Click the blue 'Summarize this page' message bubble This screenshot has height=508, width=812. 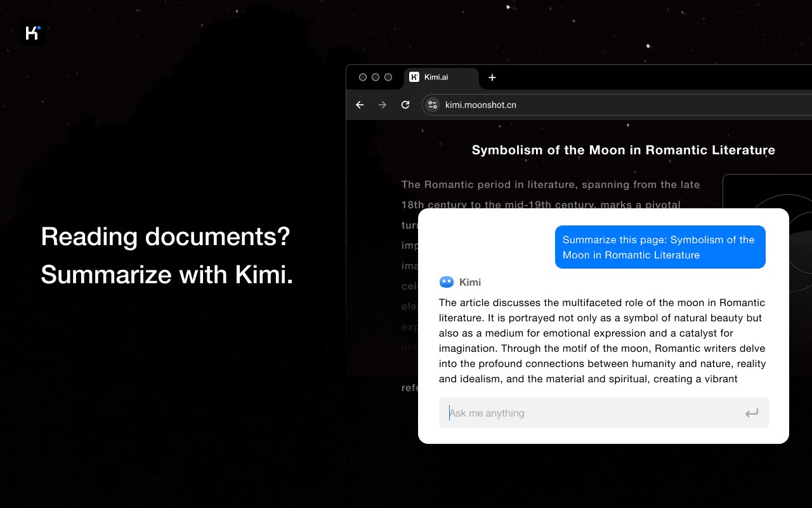[x=660, y=247]
